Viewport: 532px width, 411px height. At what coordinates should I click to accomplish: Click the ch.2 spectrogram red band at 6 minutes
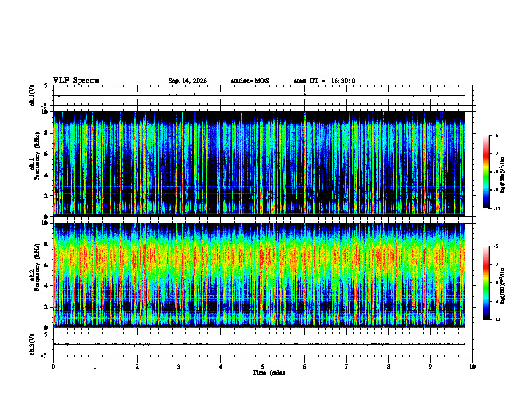[x=305, y=258]
